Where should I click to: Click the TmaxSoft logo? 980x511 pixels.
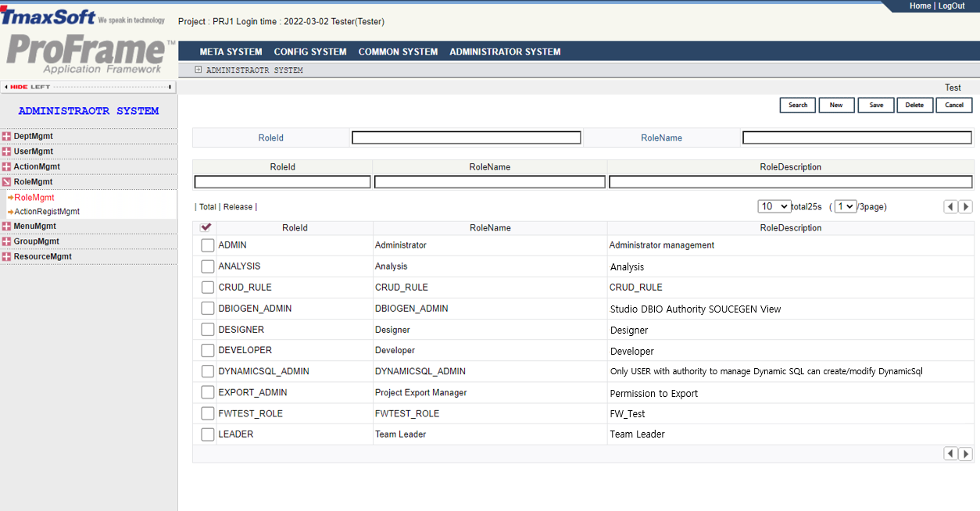pos(48,16)
